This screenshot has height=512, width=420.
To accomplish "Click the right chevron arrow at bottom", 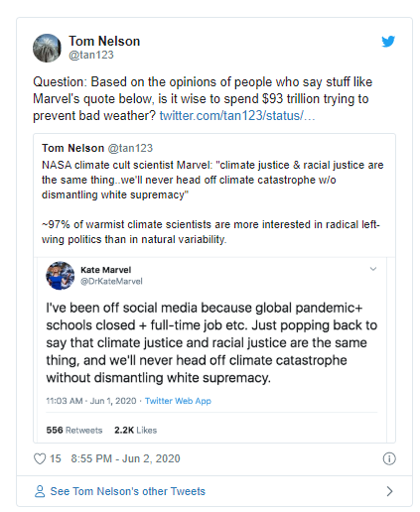I will [x=389, y=491].
